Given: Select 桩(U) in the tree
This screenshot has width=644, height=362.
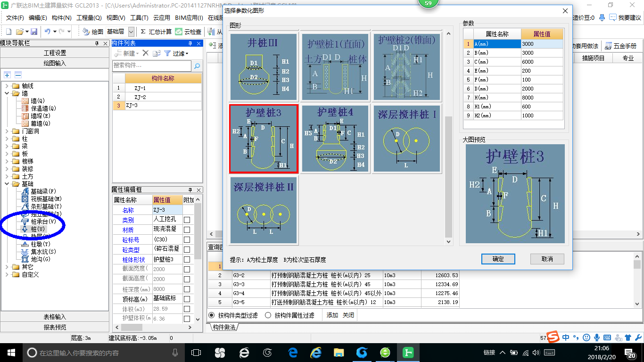Looking at the screenshot, I should 38,229.
